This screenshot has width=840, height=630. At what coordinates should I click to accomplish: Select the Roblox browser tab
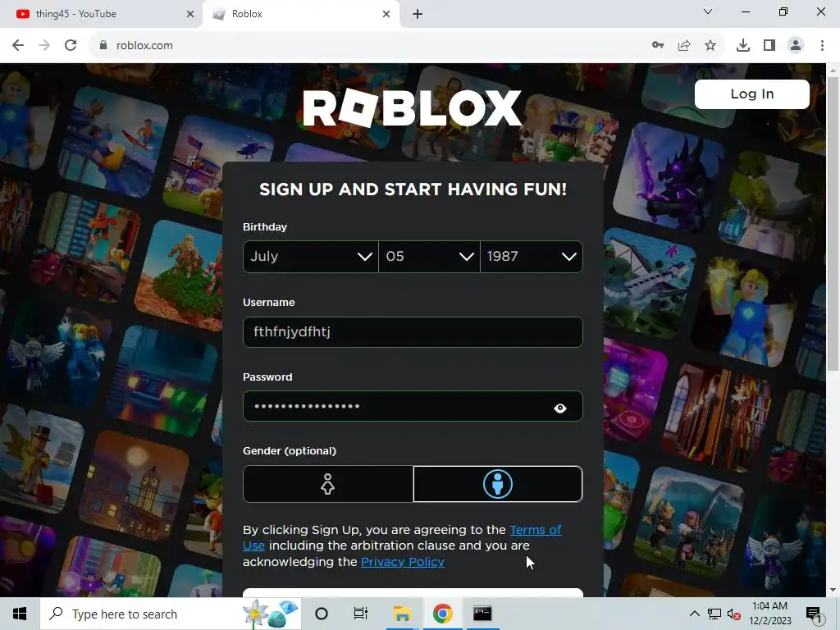pyautogui.click(x=300, y=14)
